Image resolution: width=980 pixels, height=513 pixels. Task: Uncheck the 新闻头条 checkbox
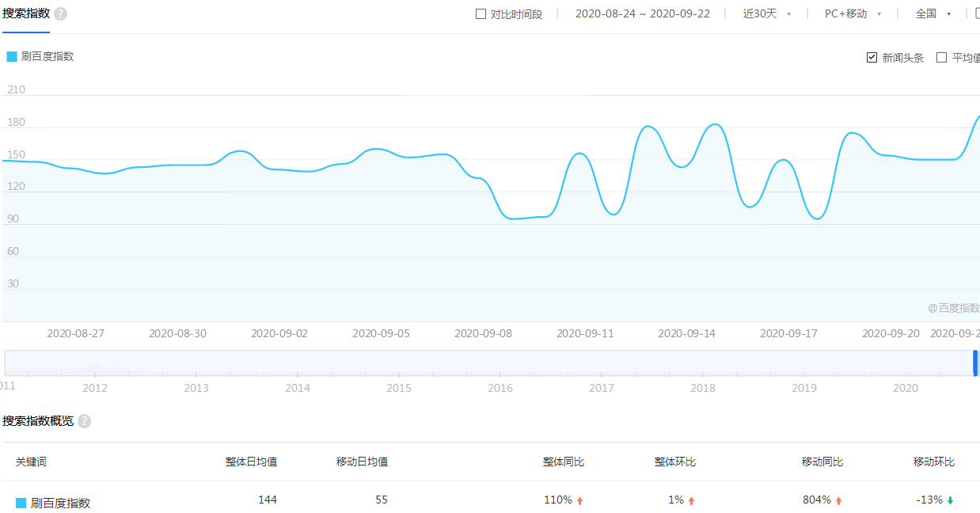click(872, 58)
